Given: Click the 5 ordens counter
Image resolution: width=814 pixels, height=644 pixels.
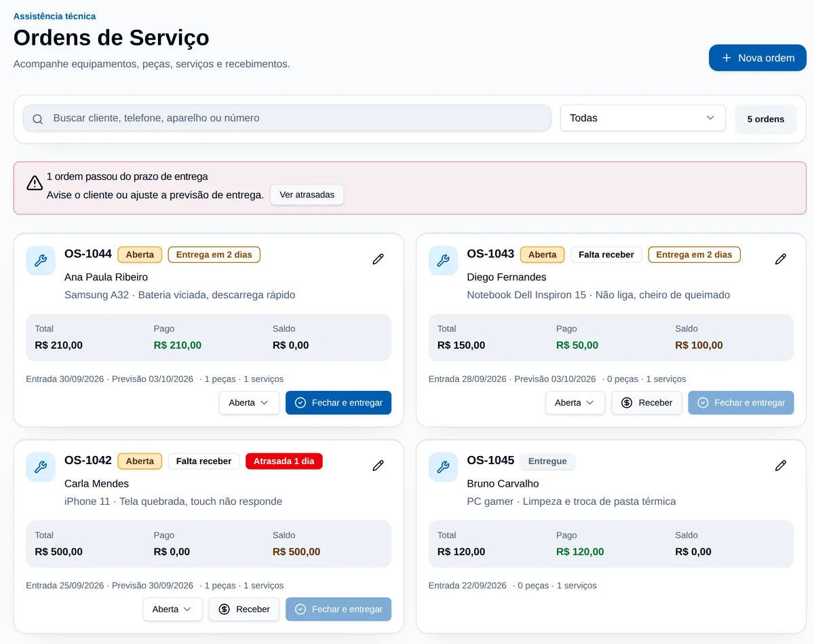Looking at the screenshot, I should tap(766, 119).
